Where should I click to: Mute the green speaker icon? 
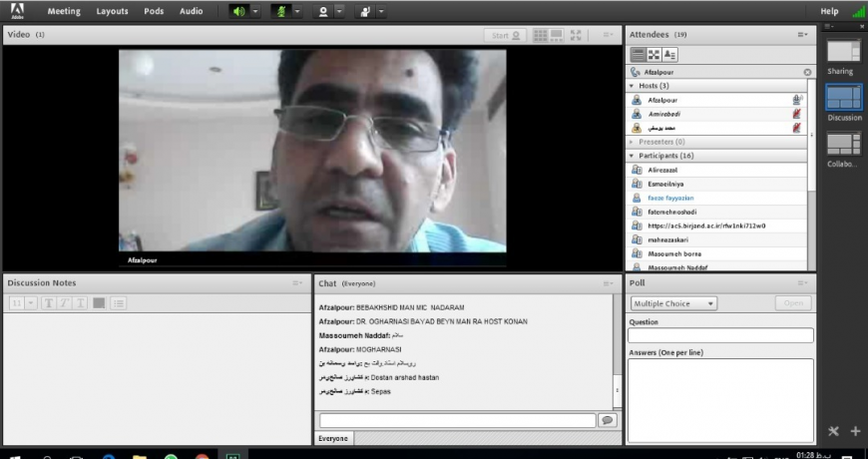(x=239, y=11)
